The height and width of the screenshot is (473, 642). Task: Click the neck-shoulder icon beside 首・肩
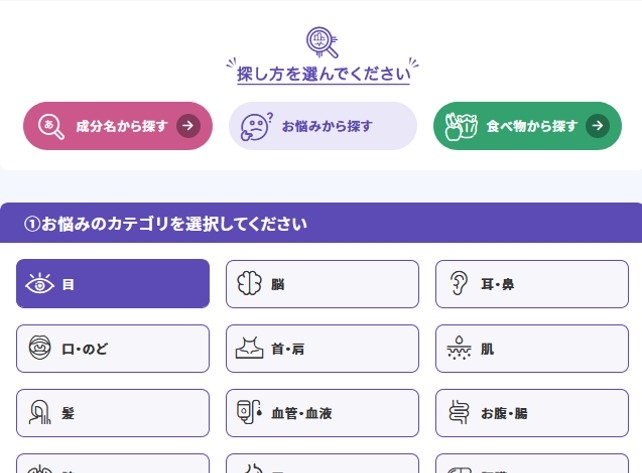pos(249,349)
